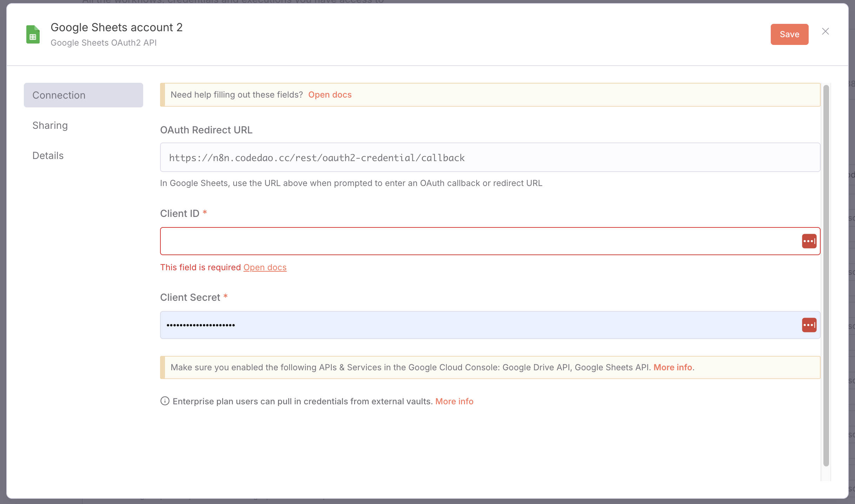855x504 pixels.
Task: Open docs link under Client ID error
Action: tap(265, 267)
